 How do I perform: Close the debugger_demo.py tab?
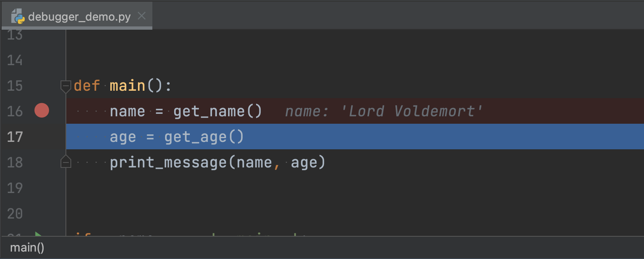141,15
